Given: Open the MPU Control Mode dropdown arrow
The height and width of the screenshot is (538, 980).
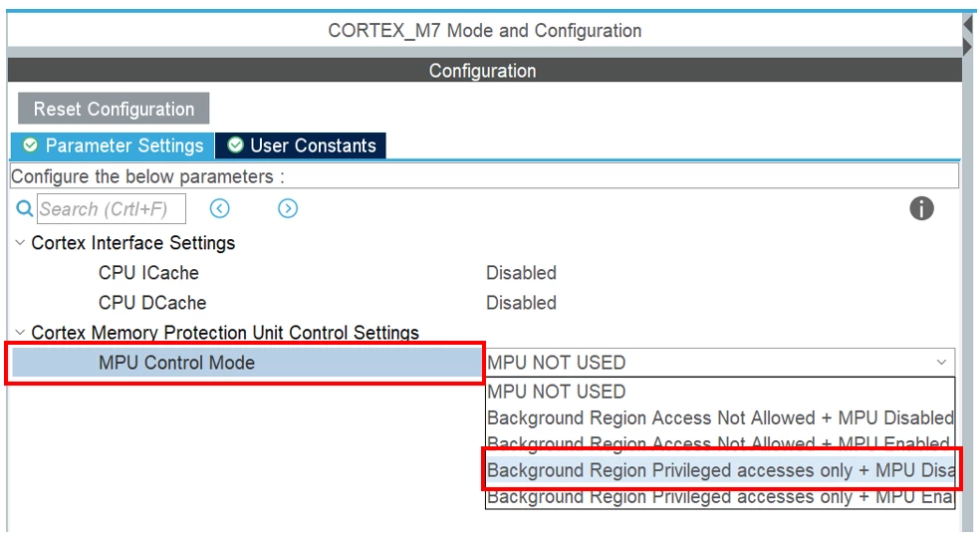Looking at the screenshot, I should coord(941,363).
